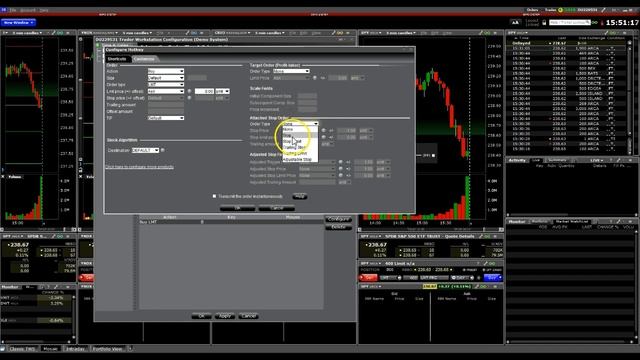Click Apply in Trader Workstation Configuration window
The width and height of the screenshot is (640, 360).
point(225,316)
